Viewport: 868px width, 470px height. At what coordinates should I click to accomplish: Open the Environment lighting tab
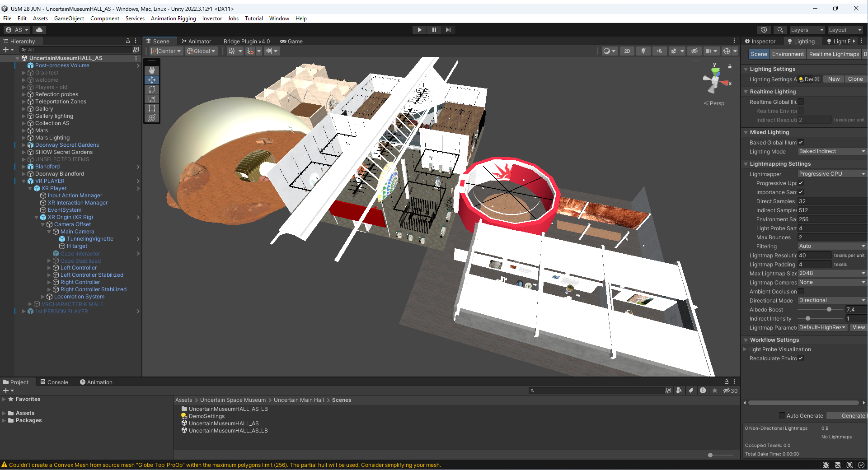click(x=788, y=54)
